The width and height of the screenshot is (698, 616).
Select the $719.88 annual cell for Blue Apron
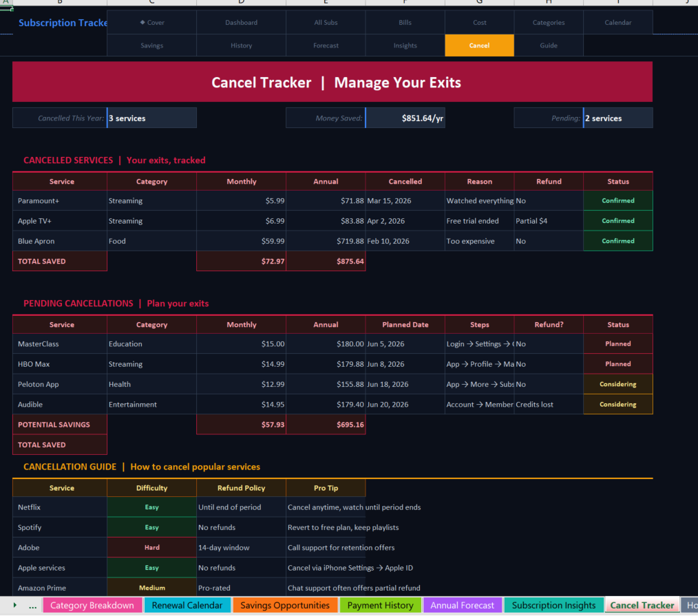326,241
